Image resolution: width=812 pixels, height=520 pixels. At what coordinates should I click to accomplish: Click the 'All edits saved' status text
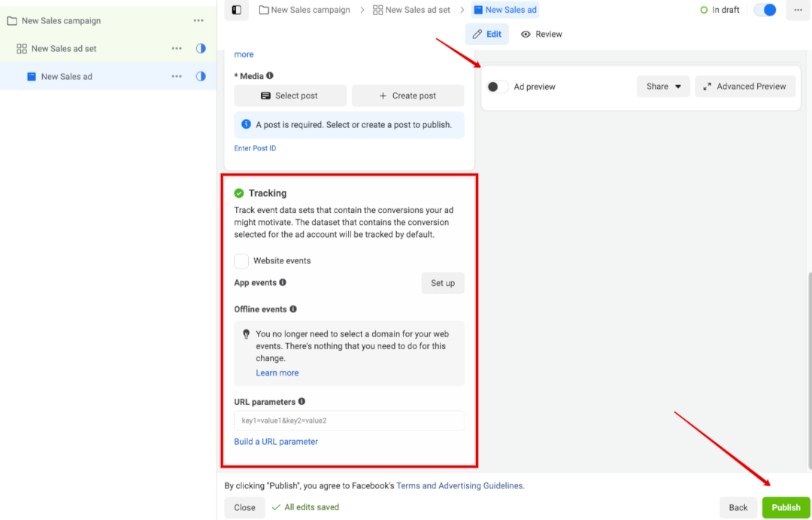coord(312,507)
